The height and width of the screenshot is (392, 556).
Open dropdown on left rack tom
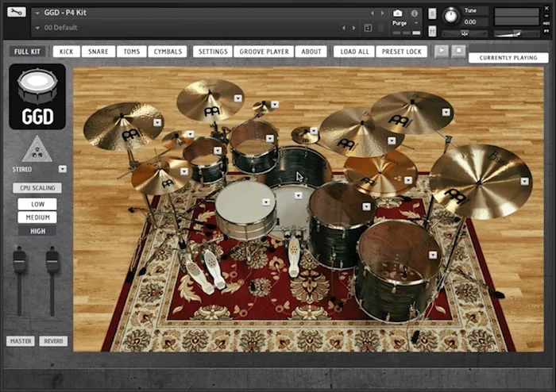(x=218, y=151)
